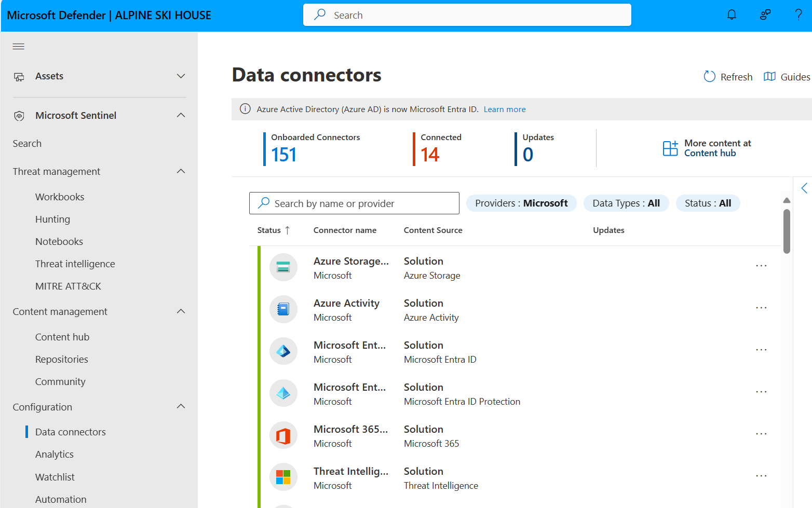Click the Learn more link about Entra ID
This screenshot has height=508, width=812.
pyautogui.click(x=504, y=109)
